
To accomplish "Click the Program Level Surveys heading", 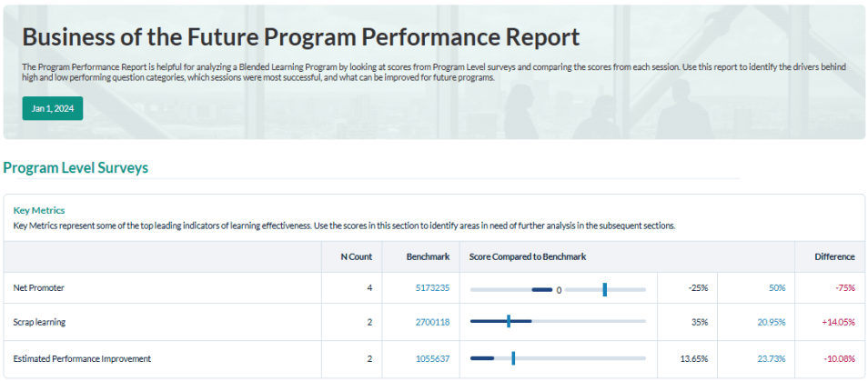I will 76,168.
